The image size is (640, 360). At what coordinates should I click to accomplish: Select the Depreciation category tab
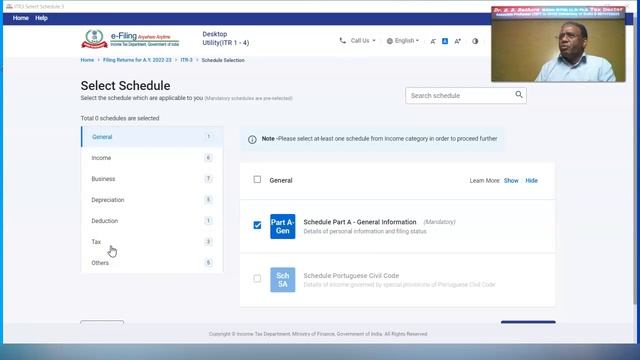(152, 200)
